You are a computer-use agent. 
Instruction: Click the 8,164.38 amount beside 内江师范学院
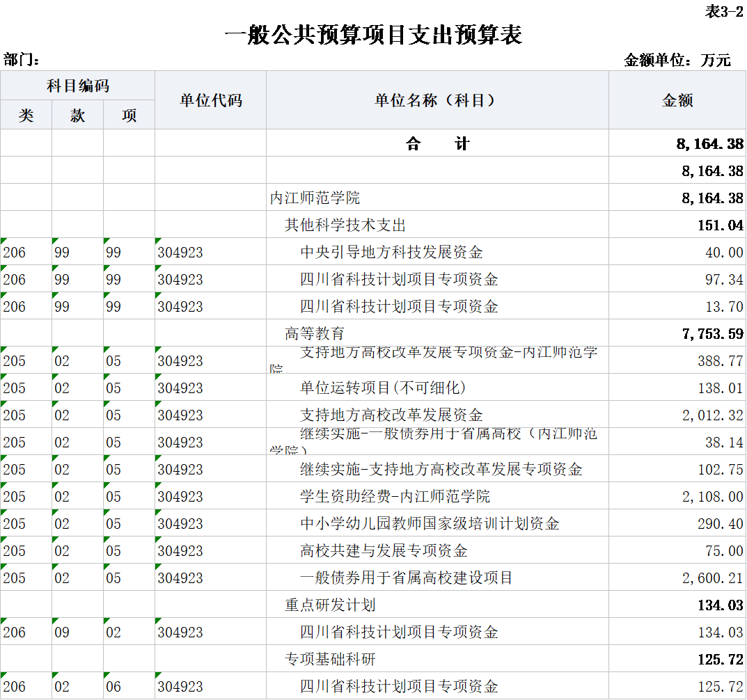point(712,198)
